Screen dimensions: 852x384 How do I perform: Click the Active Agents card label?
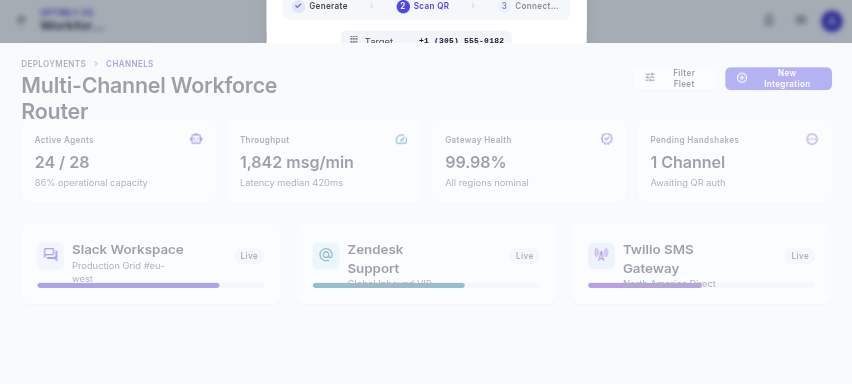coord(64,140)
